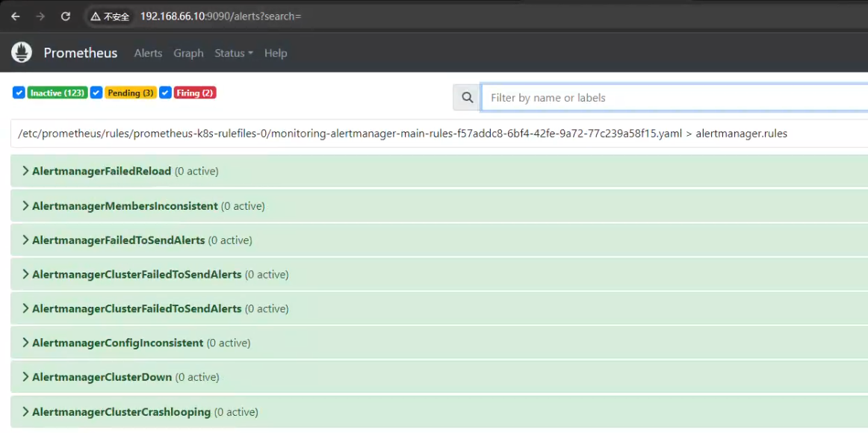Screen dimensions: 868x433
Task: Click the magnifier icon beside the filter box
Action: 467,97
